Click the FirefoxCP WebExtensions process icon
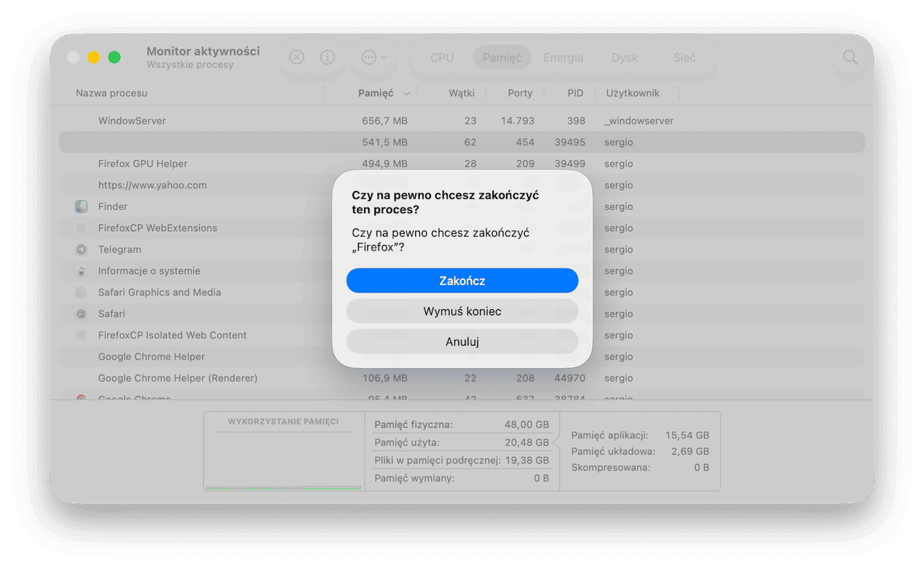 tap(81, 228)
